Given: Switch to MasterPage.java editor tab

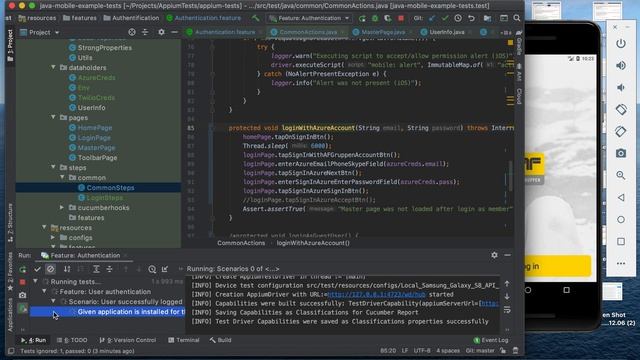Looking at the screenshot, I should pos(382,32).
